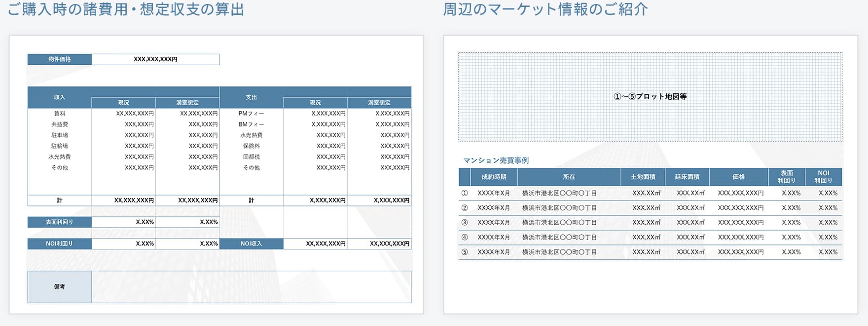Click the 賃料 現況 value XX,XXX,XXX円
This screenshot has height=326, width=868.
pyautogui.click(x=135, y=114)
